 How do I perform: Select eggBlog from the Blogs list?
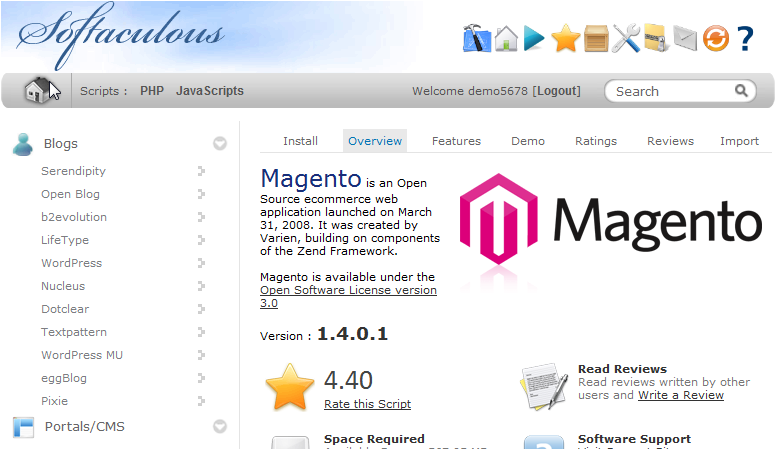(x=64, y=378)
